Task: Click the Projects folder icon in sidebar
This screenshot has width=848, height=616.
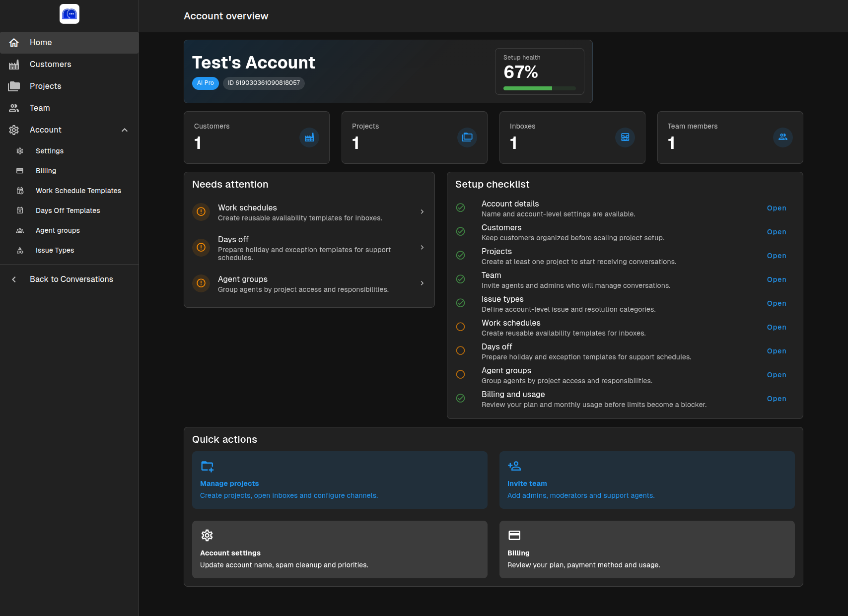Action: [x=14, y=86]
